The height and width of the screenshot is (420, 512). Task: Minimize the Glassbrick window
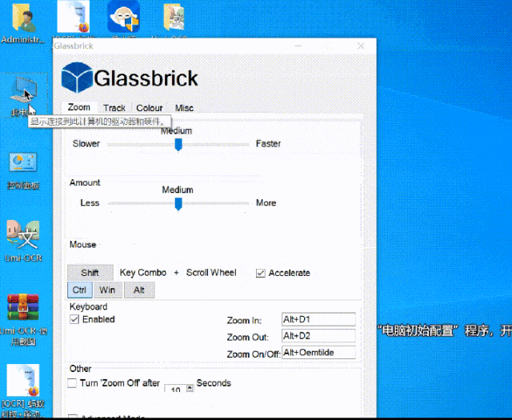298,46
